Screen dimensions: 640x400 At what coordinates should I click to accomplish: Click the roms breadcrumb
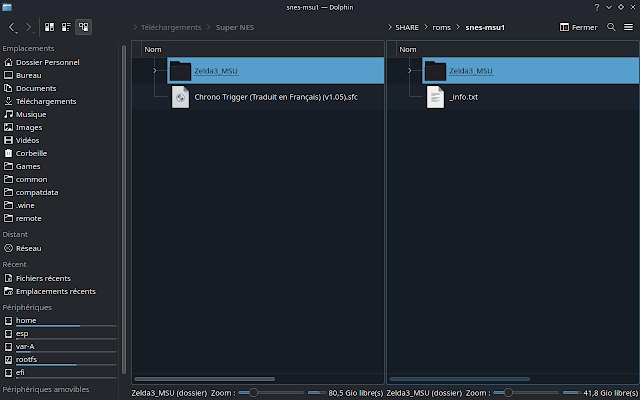[x=442, y=27]
